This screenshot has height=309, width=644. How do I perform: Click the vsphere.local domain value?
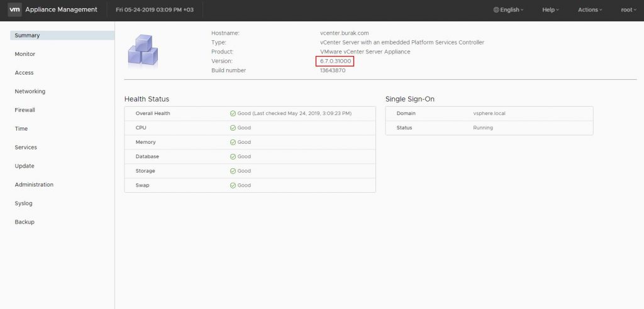point(489,113)
